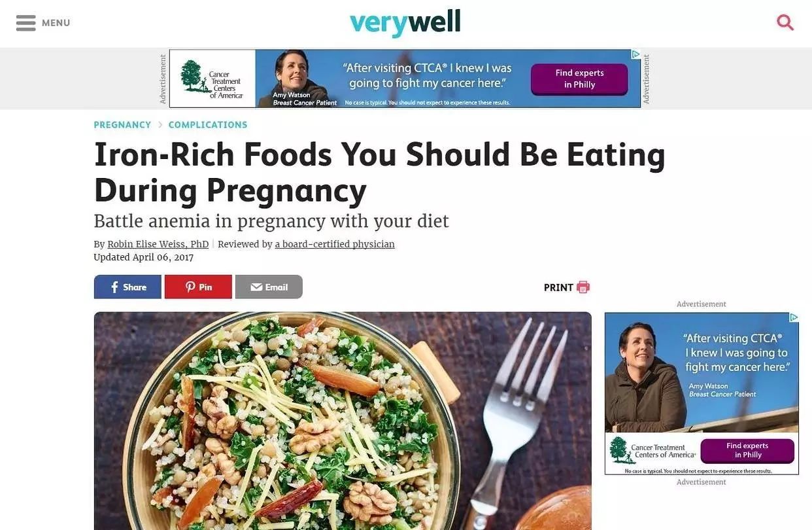
Task: Open the PREGNANCY breadcrumb
Action: tap(122, 125)
